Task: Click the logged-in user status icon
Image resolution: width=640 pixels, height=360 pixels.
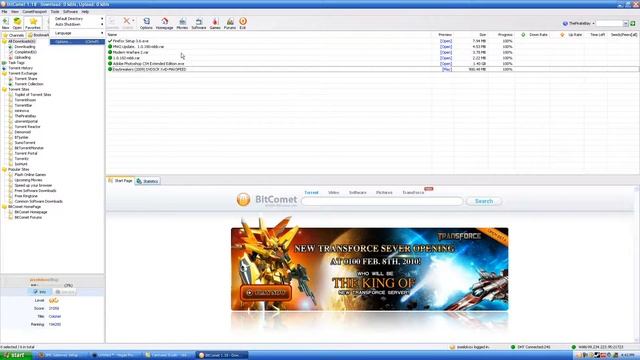Action: (452, 347)
